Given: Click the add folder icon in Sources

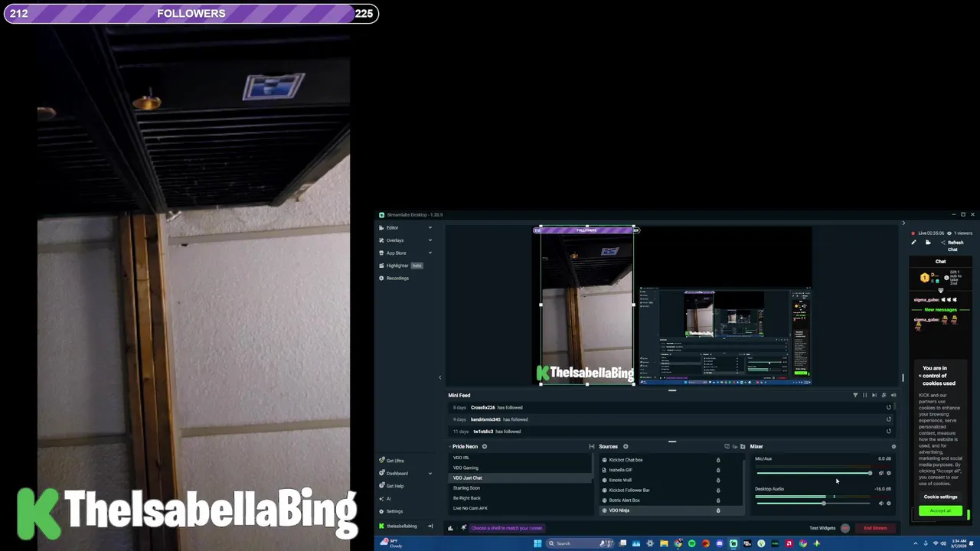Looking at the screenshot, I should (x=742, y=446).
